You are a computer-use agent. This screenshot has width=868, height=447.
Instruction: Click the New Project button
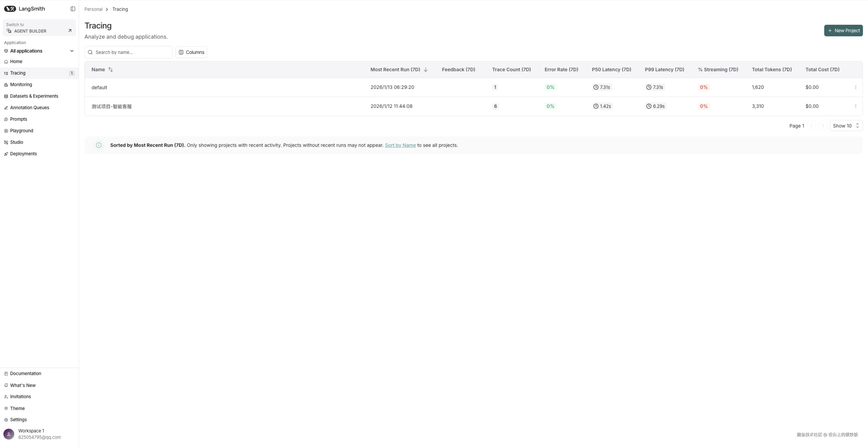[x=843, y=30]
